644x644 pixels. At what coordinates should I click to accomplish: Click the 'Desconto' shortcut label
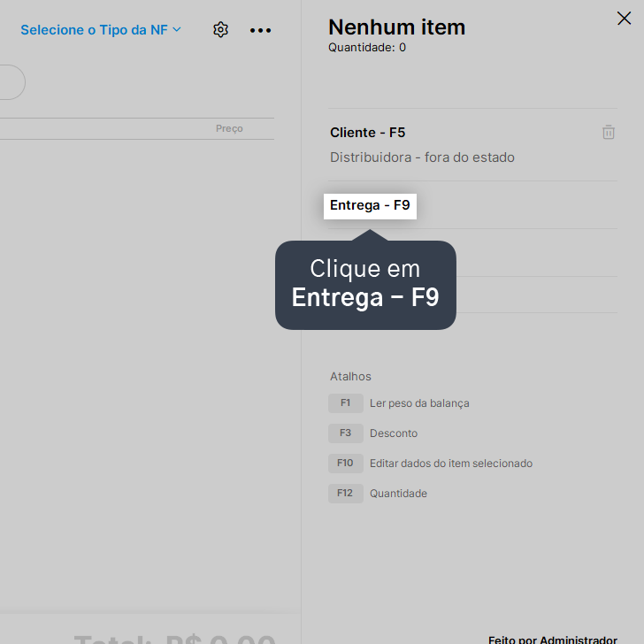tap(394, 433)
